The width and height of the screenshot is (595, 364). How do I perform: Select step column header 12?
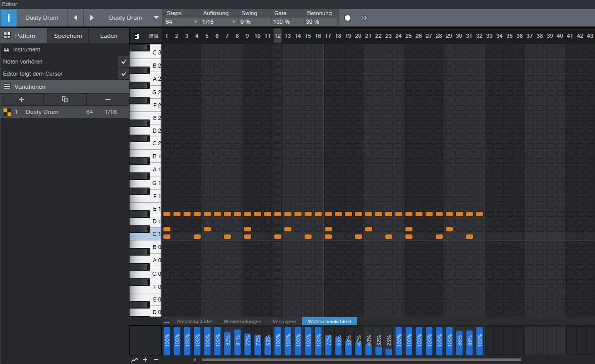277,36
